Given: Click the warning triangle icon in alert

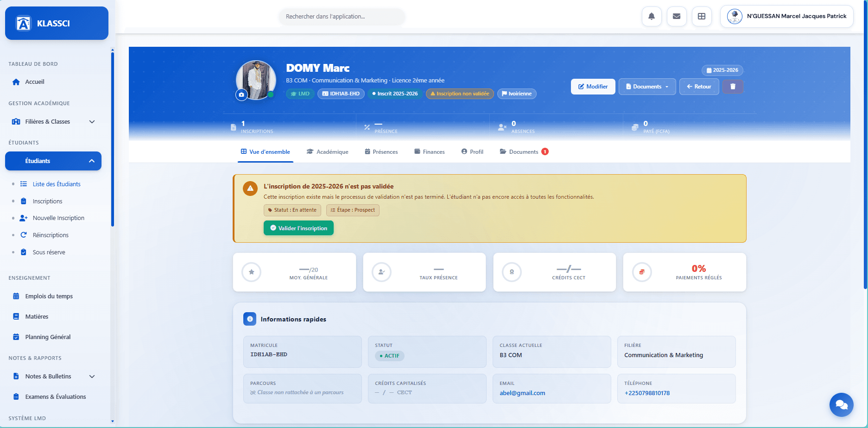Looking at the screenshot, I should tap(250, 188).
